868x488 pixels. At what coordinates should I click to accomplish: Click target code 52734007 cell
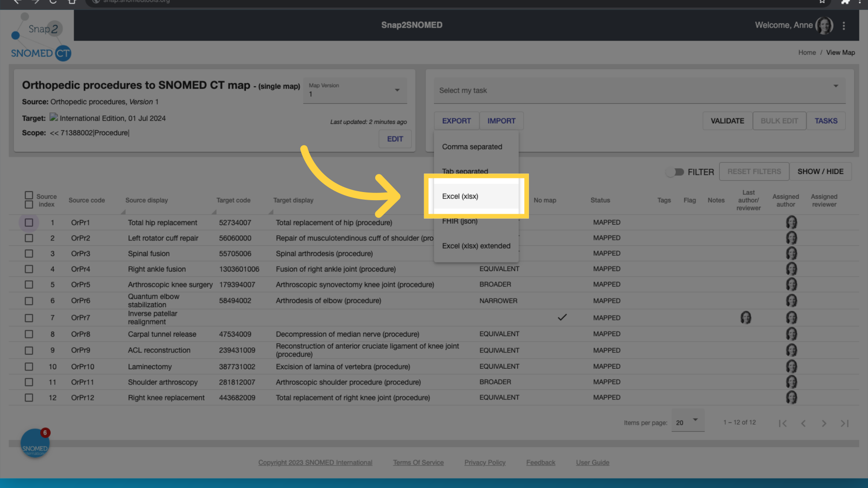pyautogui.click(x=235, y=223)
